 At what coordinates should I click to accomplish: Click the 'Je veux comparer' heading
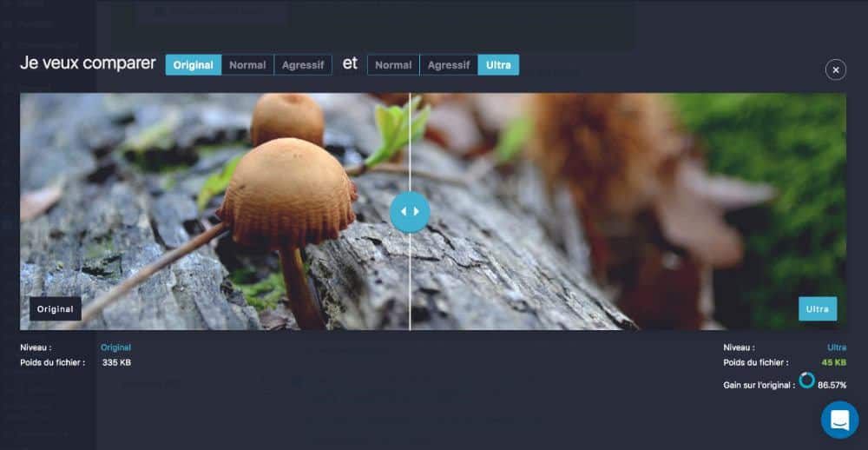88,63
